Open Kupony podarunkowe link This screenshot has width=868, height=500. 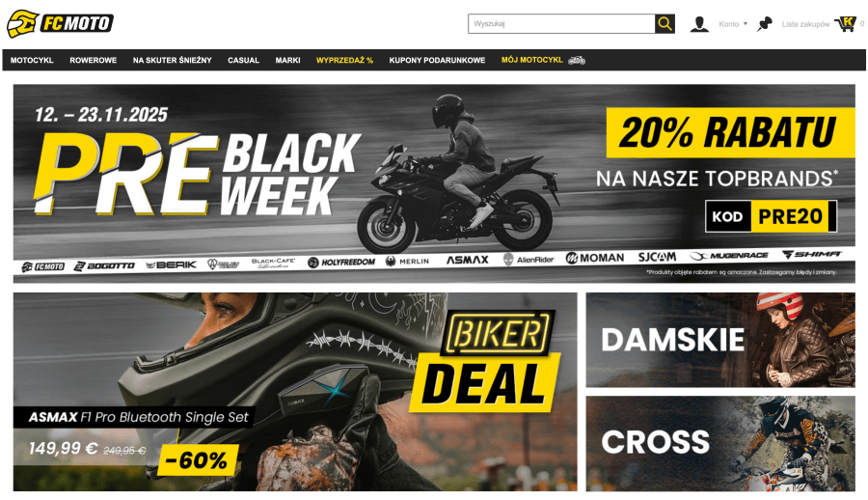click(437, 60)
